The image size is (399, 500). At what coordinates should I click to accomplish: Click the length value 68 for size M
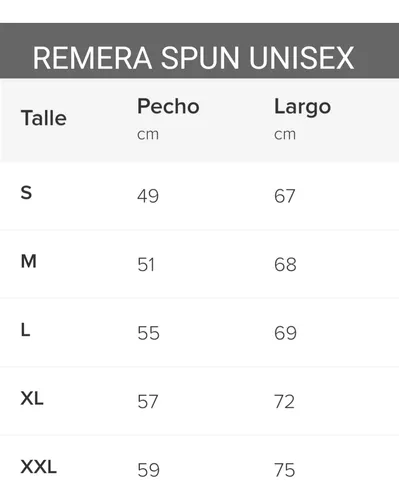pyautogui.click(x=285, y=265)
